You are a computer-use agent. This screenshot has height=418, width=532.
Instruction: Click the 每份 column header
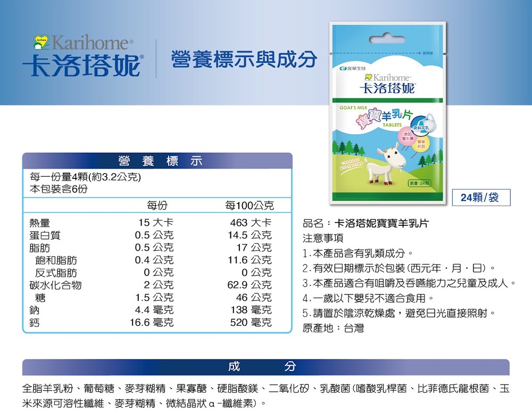click(157, 205)
